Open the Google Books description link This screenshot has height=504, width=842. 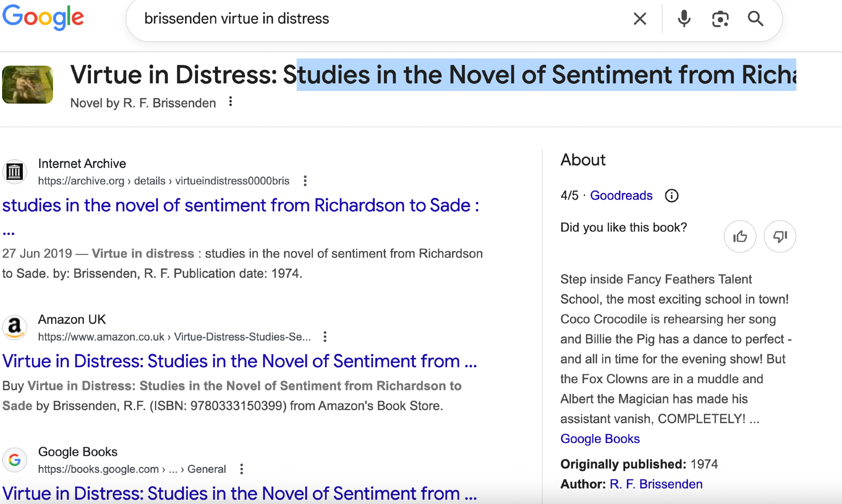pyautogui.click(x=600, y=439)
